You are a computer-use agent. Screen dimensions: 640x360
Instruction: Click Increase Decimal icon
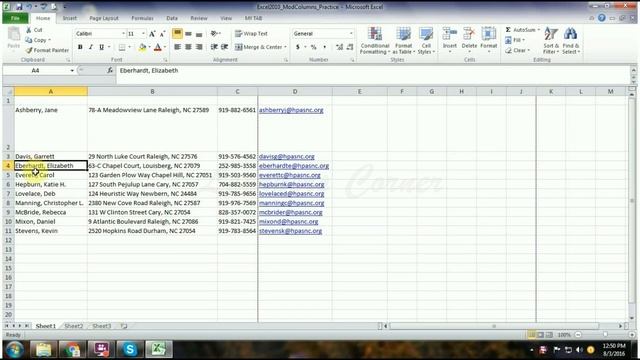pyautogui.click(x=339, y=47)
